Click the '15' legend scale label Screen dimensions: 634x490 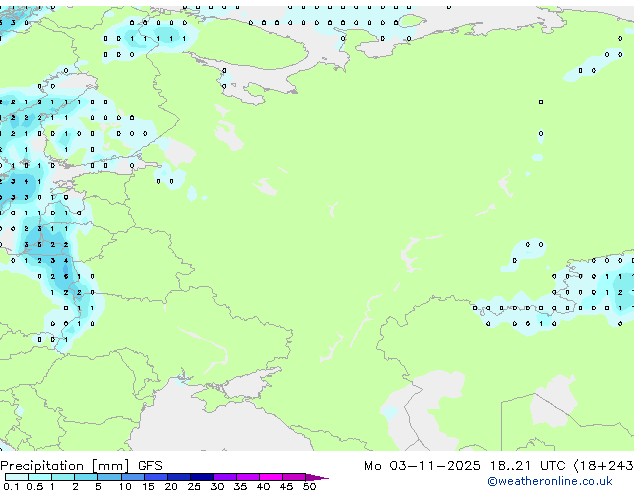148,486
